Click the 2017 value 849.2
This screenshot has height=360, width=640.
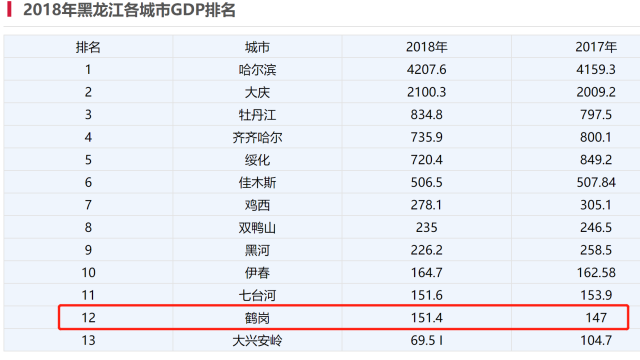pyautogui.click(x=596, y=160)
